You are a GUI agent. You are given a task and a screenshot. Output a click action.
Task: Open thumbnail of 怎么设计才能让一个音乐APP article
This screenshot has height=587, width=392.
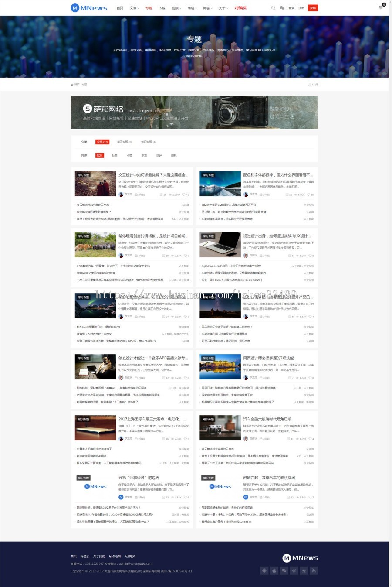pyautogui.click(x=95, y=367)
